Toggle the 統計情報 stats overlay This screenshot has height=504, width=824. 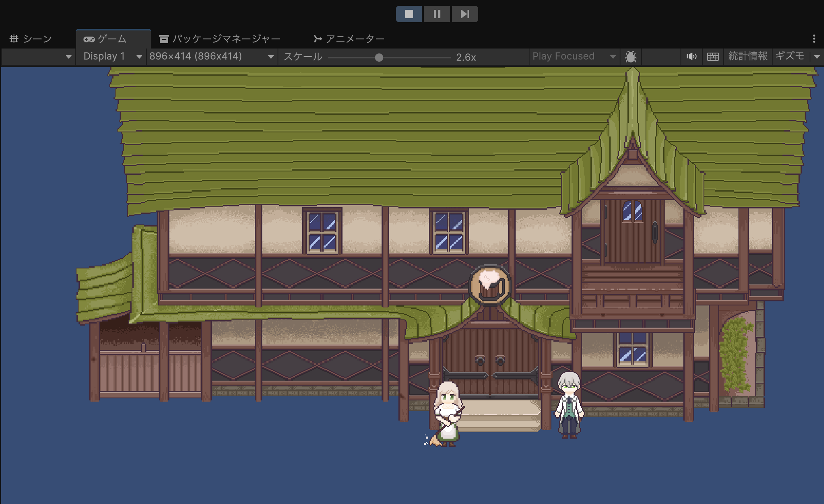tap(748, 56)
